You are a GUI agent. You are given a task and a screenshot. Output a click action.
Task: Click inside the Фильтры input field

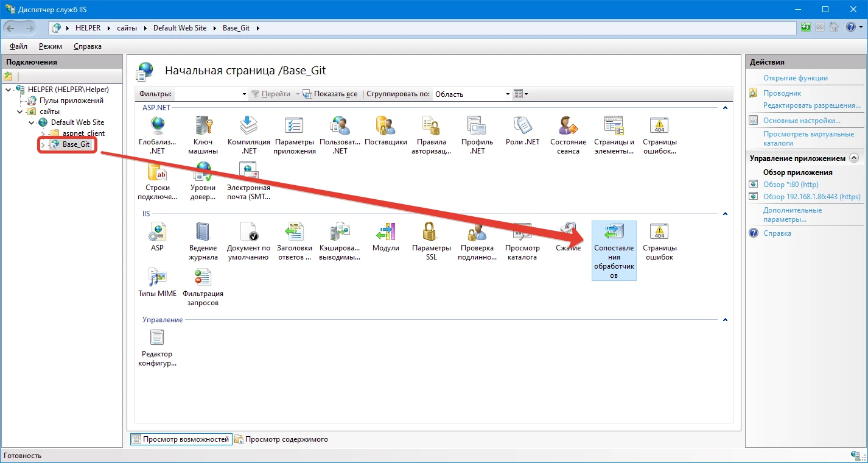(x=207, y=94)
